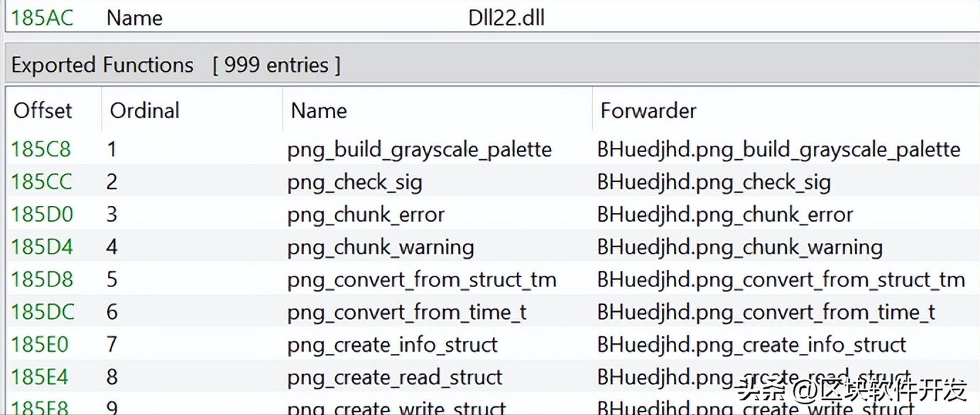Click forwarder BHuedjhd.png_check_sig
Viewport: 980px width, 415px height.
[713, 183]
